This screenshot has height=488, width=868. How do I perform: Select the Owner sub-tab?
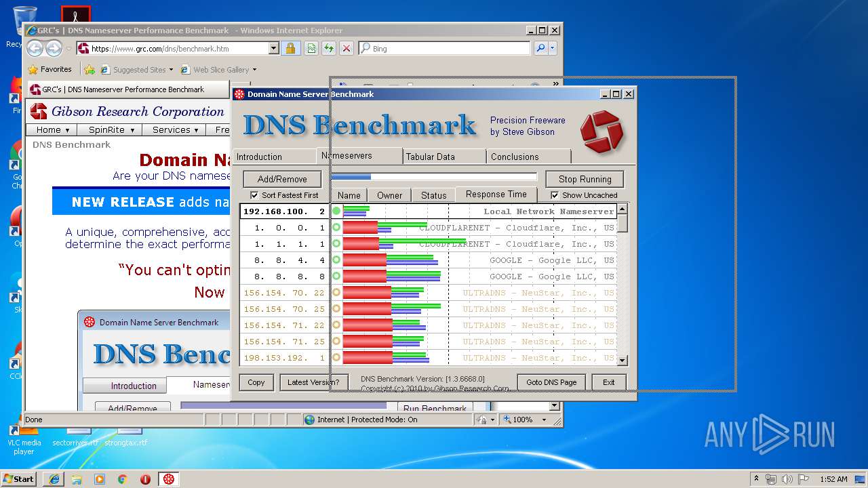pos(389,195)
